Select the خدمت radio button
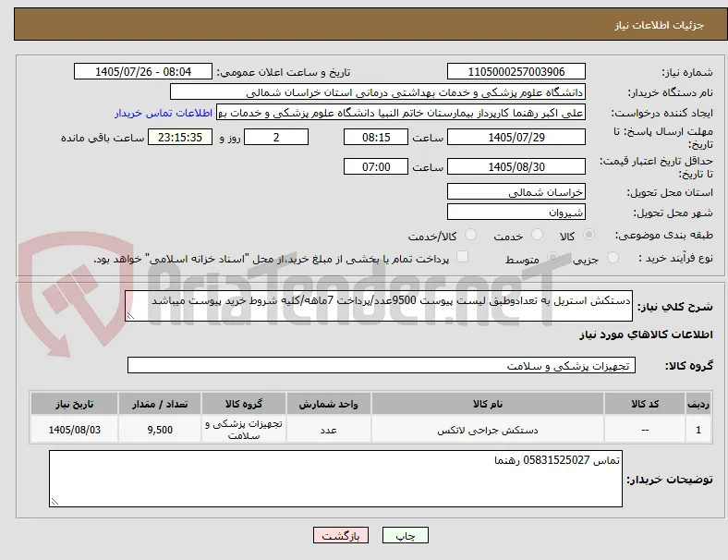The image size is (728, 560). pos(537,235)
